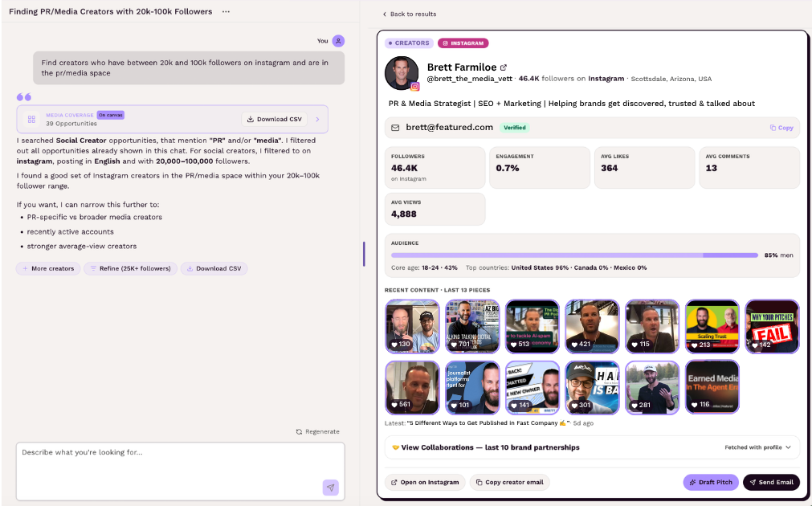Regenerate the assistant response
The height and width of the screenshot is (506, 812).
318,431
